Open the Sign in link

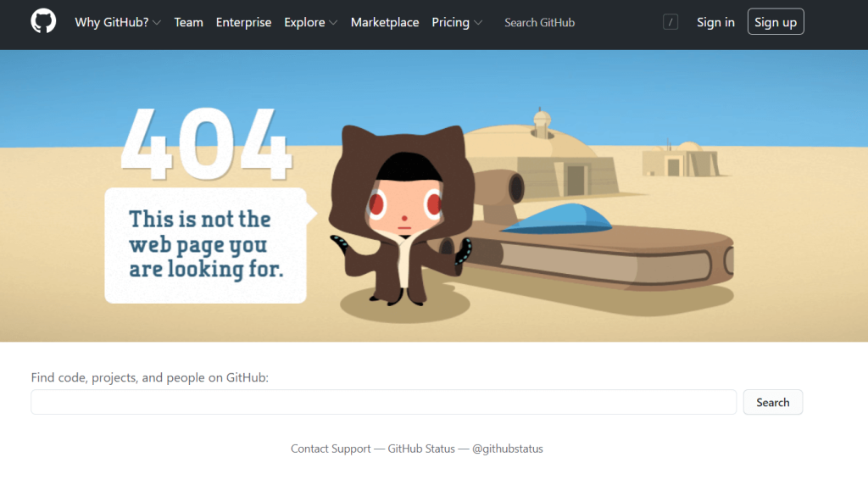tap(715, 23)
